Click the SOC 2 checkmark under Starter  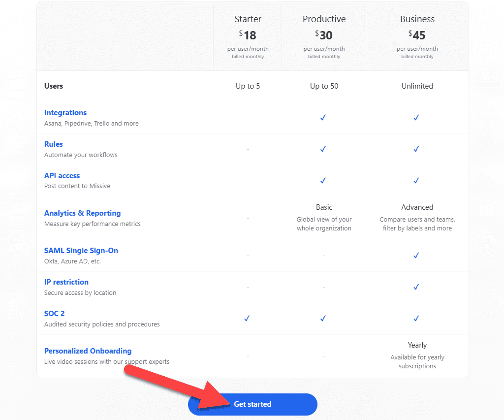[x=247, y=319]
